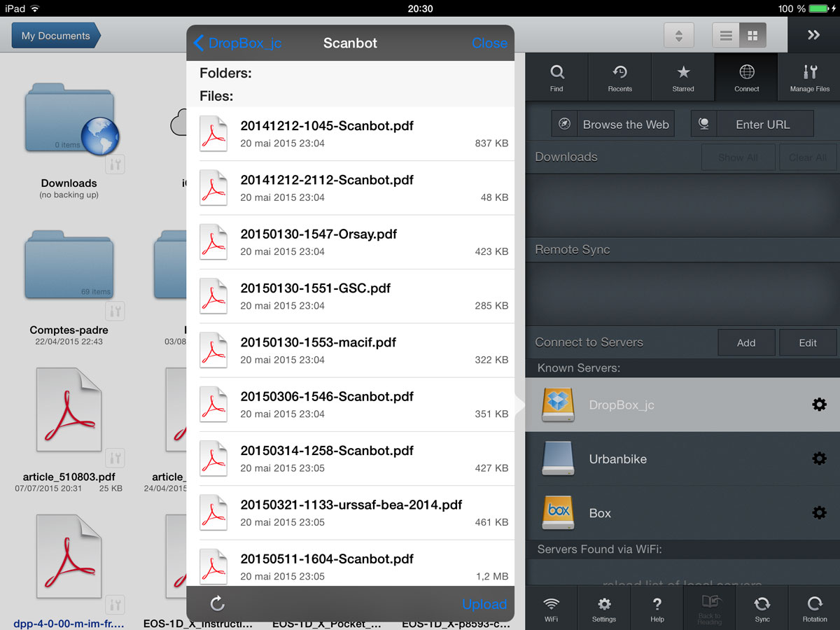Tap Browse the Web button
The width and height of the screenshot is (840, 630).
click(613, 125)
